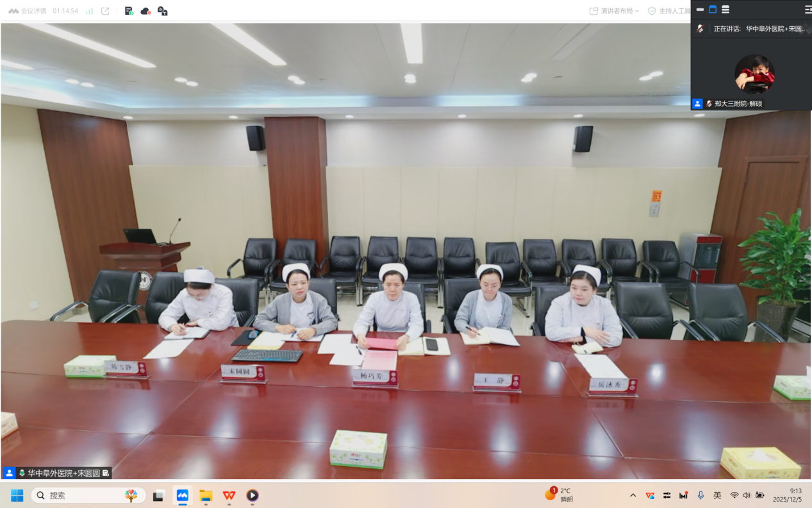This screenshot has width=812, height=508.
Task: Open the meeting notes document icon
Action: (129, 11)
